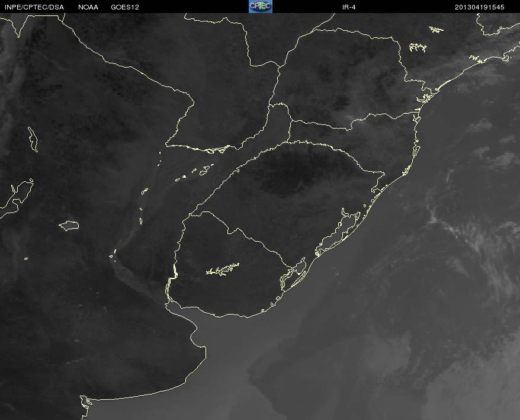Click the 201304191545 timestamp
Viewport: 520px width, 420px height.
point(479,7)
